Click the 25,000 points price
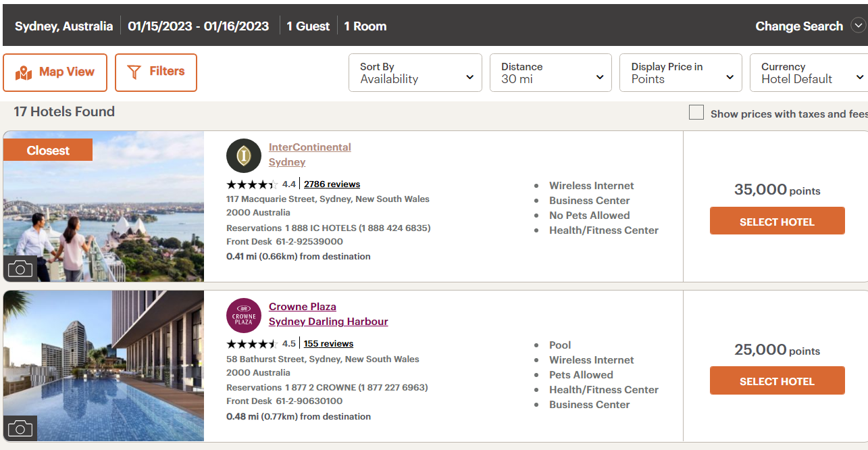 point(777,349)
